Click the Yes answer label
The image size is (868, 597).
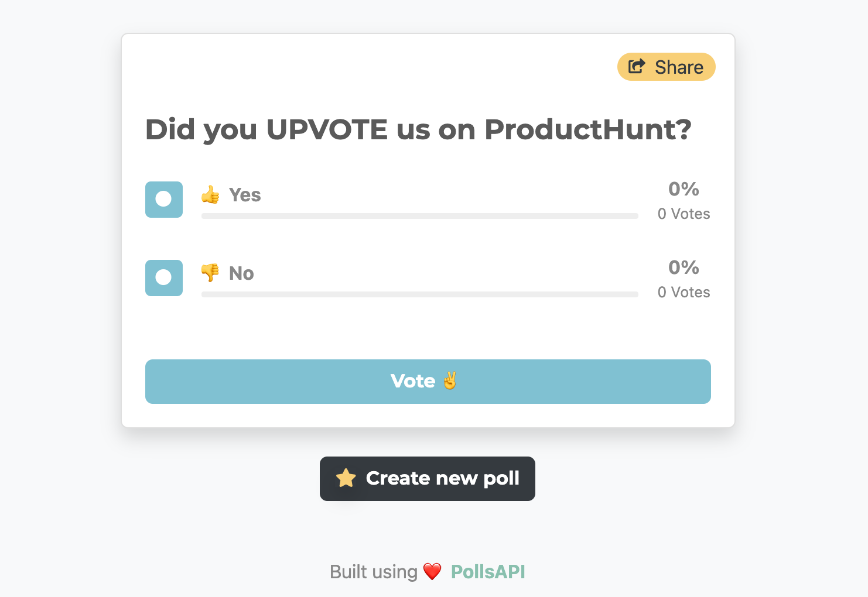[245, 194]
